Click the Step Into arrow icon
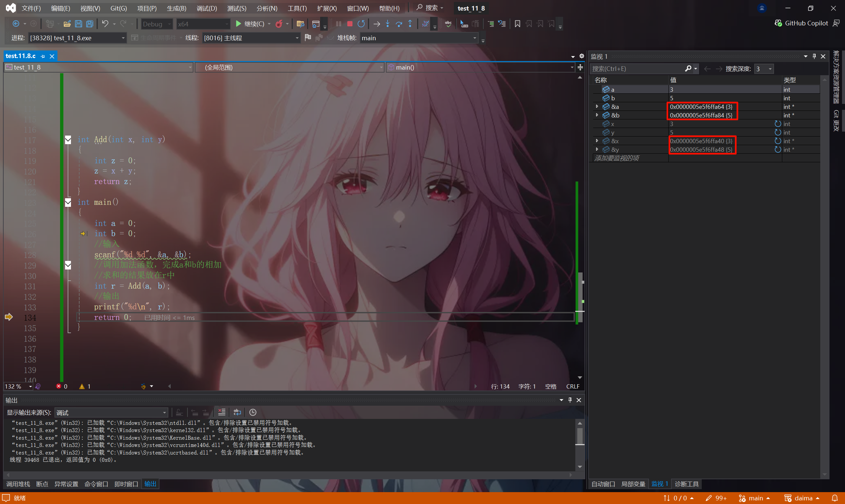This screenshot has width=845, height=504. pyautogui.click(x=388, y=24)
